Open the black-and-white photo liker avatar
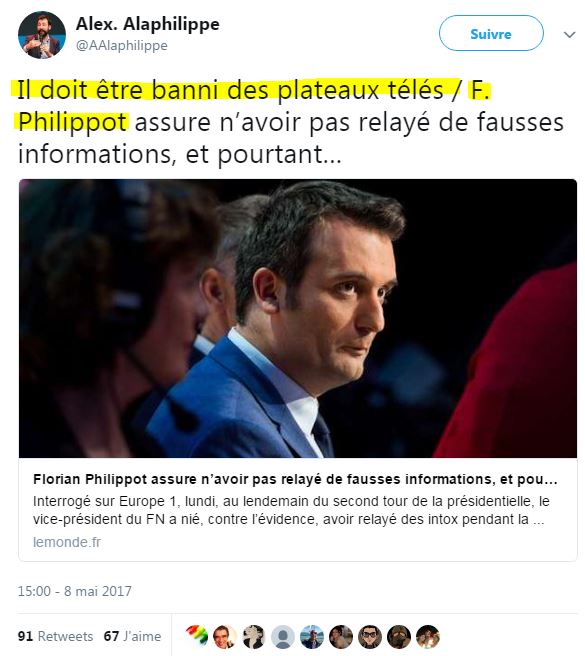This screenshot has height=656, width=585. [x=254, y=636]
